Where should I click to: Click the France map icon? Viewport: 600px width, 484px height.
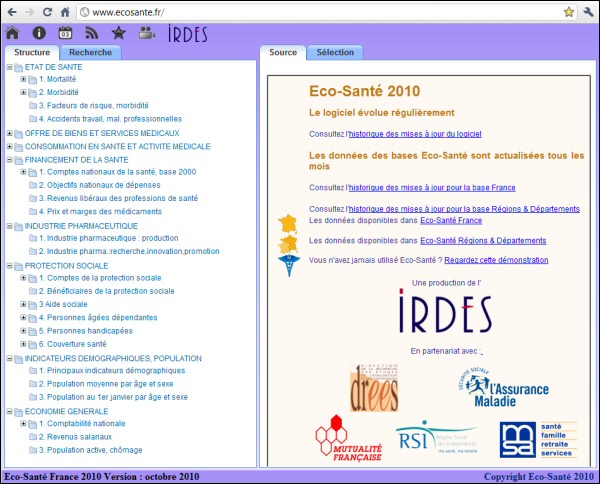pos(288,223)
